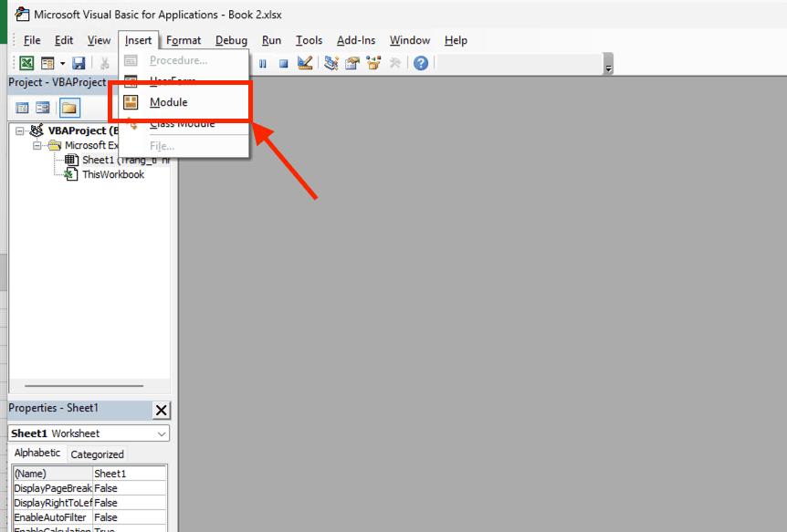Click the Insert menu title

[x=139, y=40]
